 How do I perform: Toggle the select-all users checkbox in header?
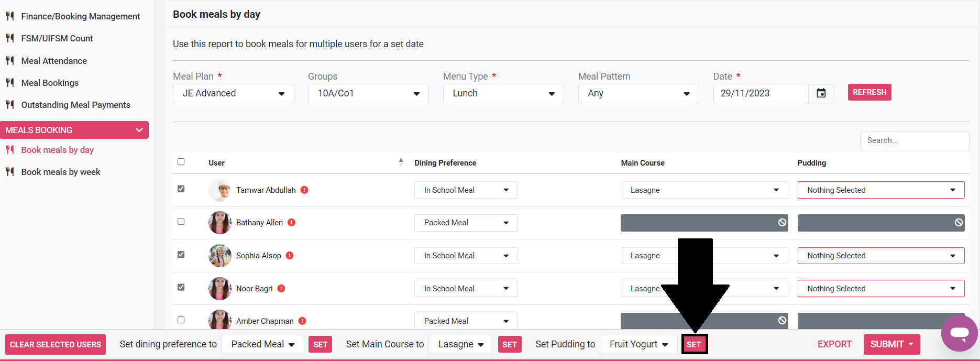click(x=181, y=162)
